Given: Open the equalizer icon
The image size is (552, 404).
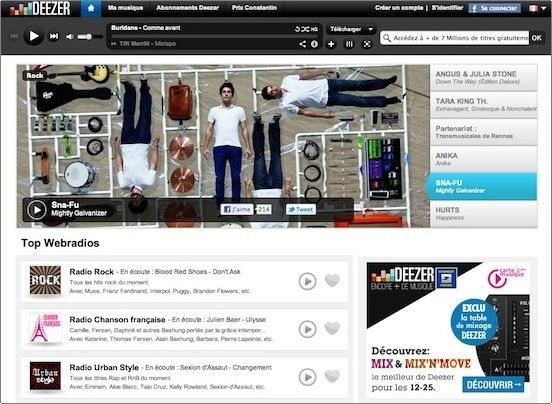Looking at the screenshot, I should tap(349, 44).
